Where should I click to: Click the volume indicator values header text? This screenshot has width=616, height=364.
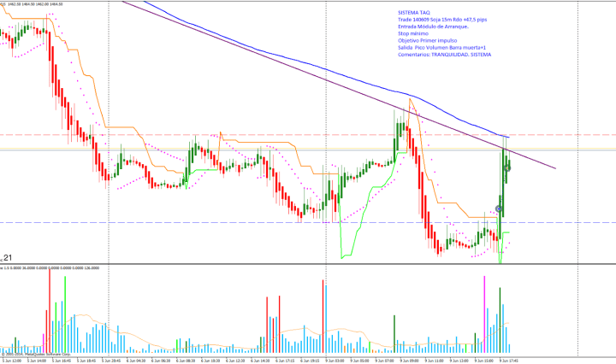click(51, 267)
